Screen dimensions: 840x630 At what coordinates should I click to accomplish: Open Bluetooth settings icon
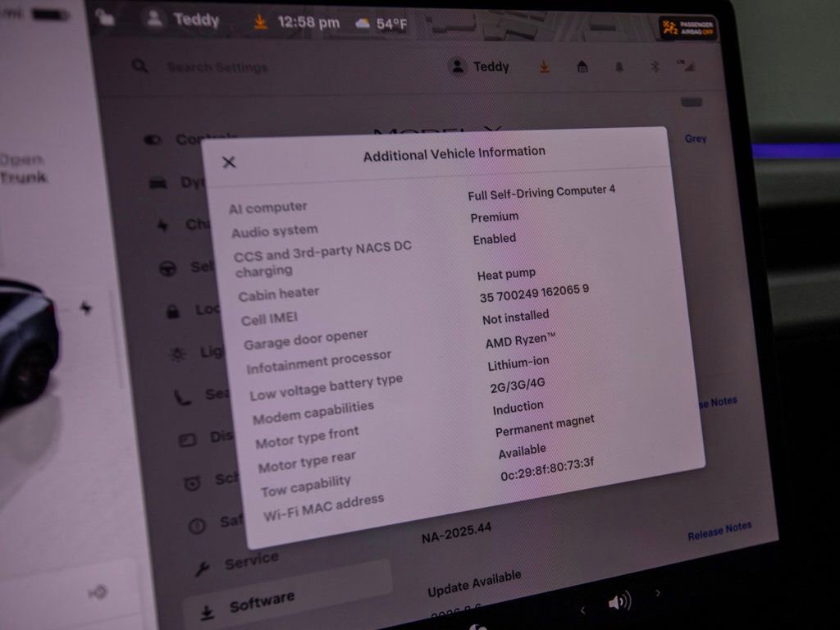(x=654, y=66)
